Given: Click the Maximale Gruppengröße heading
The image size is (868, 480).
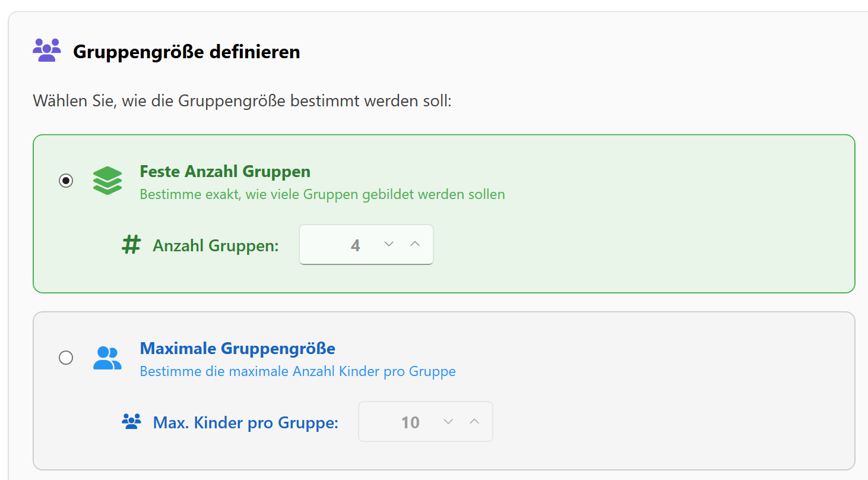Looking at the screenshot, I should click(237, 348).
